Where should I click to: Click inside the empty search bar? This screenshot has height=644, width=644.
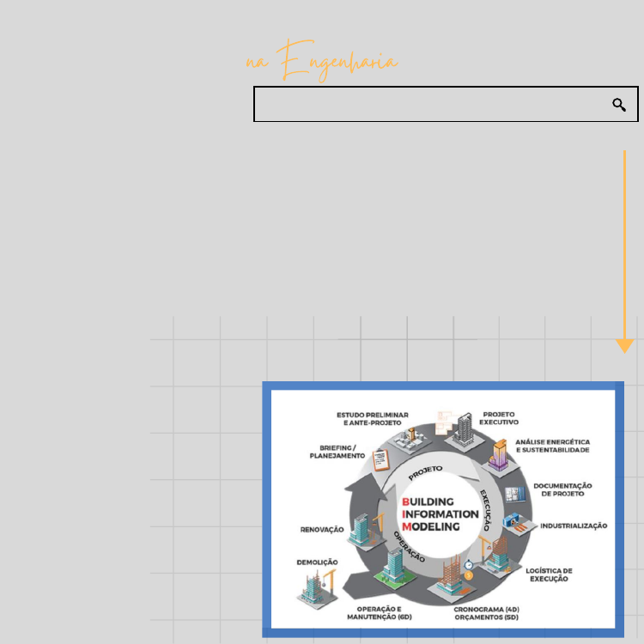pyautogui.click(x=429, y=105)
